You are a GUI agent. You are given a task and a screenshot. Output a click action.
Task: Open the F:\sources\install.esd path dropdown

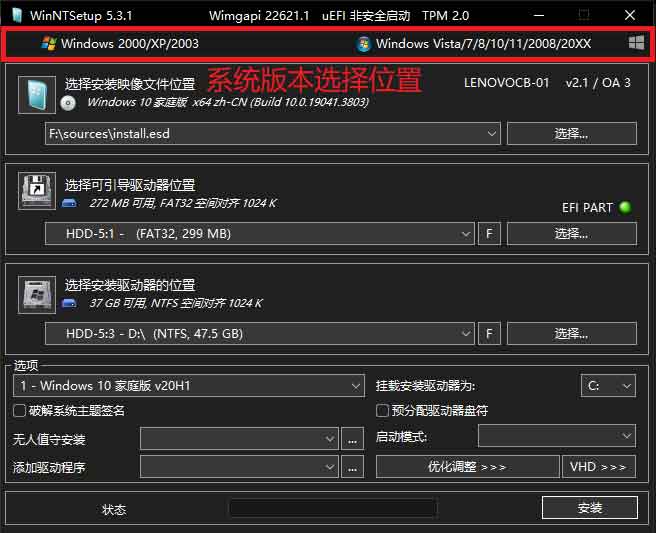(492, 134)
